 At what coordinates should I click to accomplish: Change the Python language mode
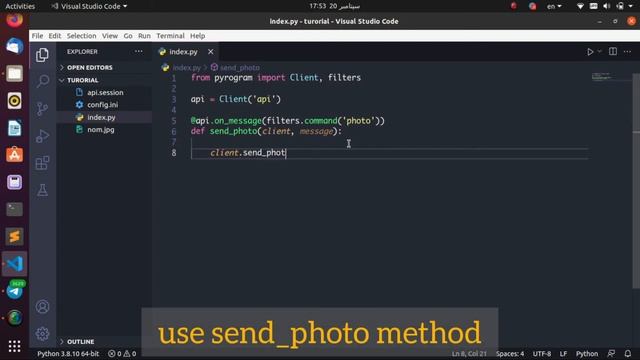587,353
